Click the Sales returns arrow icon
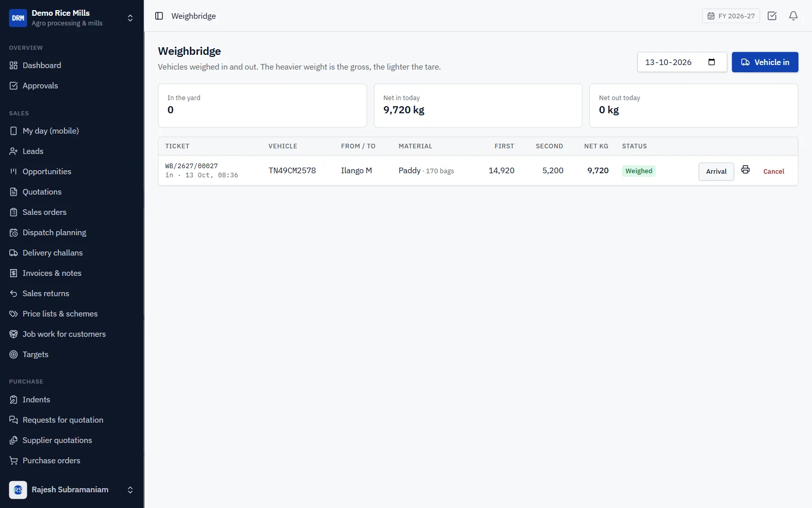 [14, 294]
